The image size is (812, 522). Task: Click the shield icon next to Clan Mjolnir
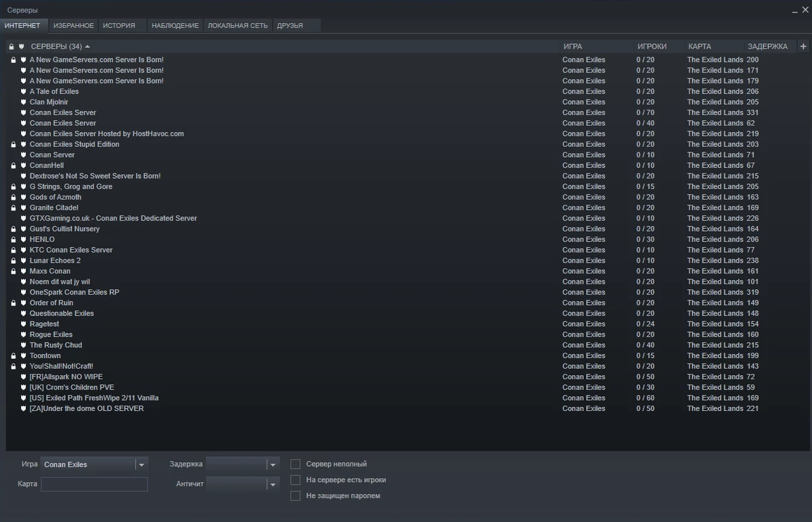point(23,102)
